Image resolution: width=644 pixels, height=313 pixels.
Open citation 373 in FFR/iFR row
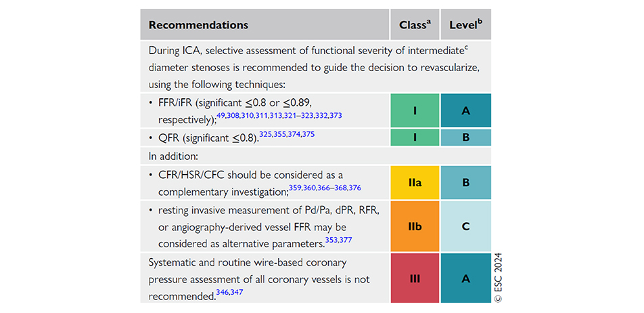click(336, 116)
